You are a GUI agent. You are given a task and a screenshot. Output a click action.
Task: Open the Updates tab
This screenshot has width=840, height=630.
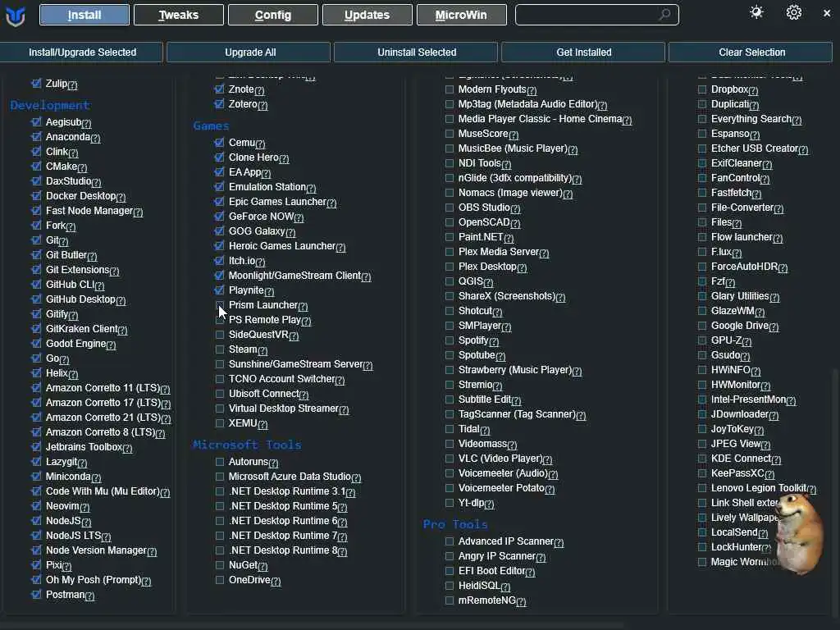click(367, 15)
